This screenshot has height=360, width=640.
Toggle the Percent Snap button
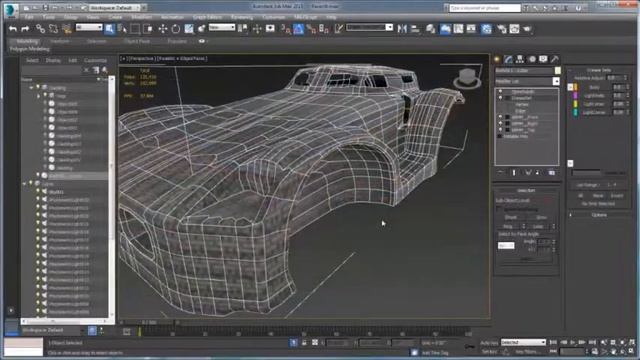(311, 29)
